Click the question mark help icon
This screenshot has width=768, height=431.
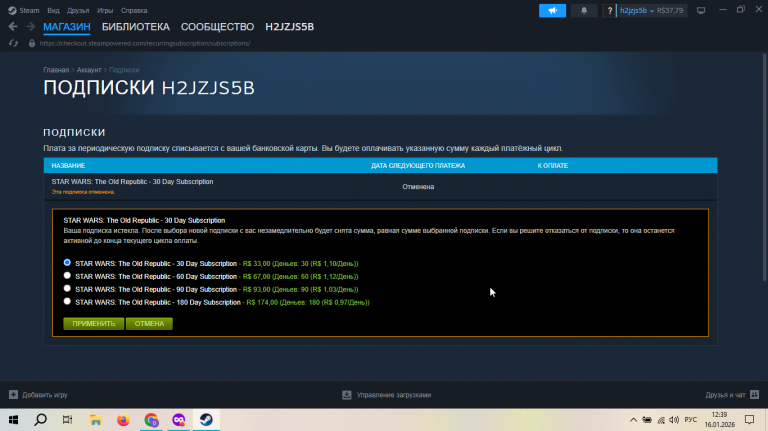pos(609,10)
